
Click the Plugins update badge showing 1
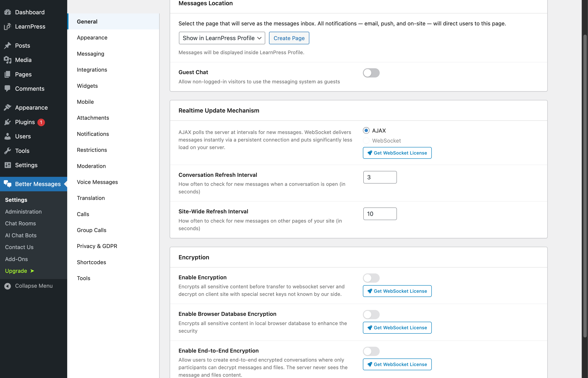pyautogui.click(x=41, y=122)
